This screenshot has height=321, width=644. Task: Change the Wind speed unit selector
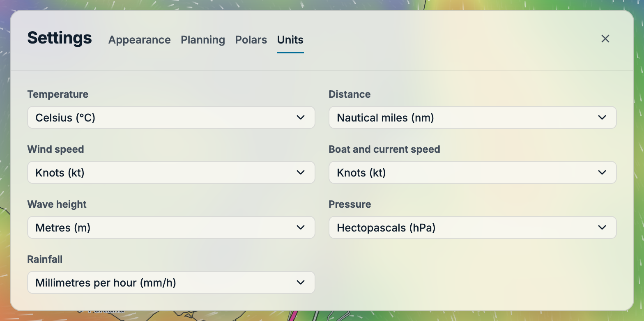coord(171,172)
